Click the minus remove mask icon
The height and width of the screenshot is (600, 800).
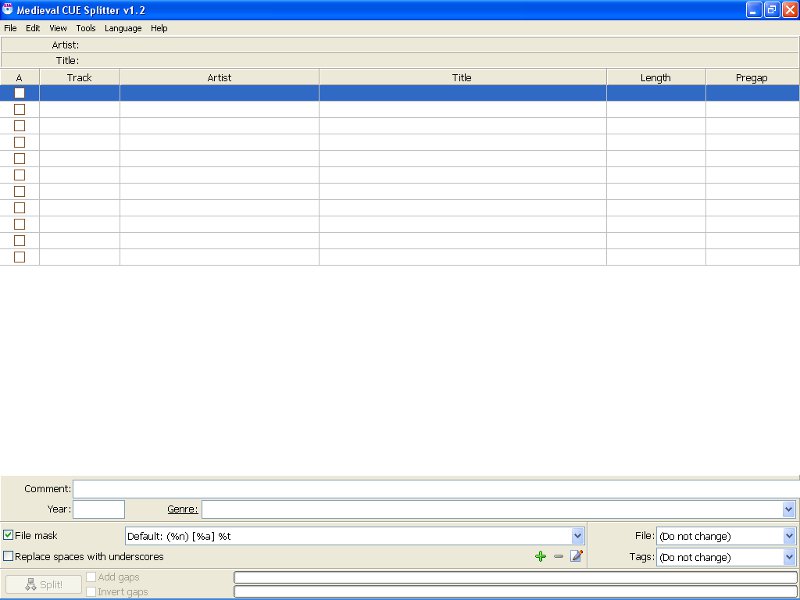tap(558, 556)
